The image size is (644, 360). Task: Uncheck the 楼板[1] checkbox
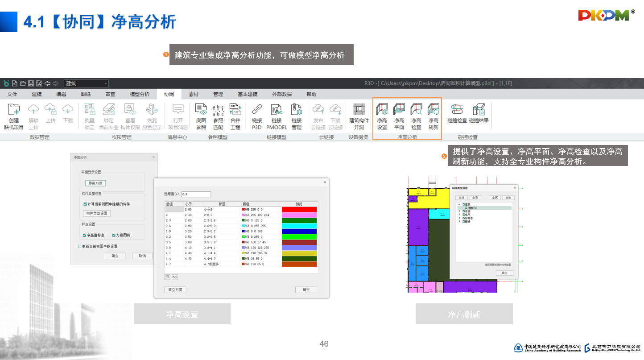(x=466, y=208)
